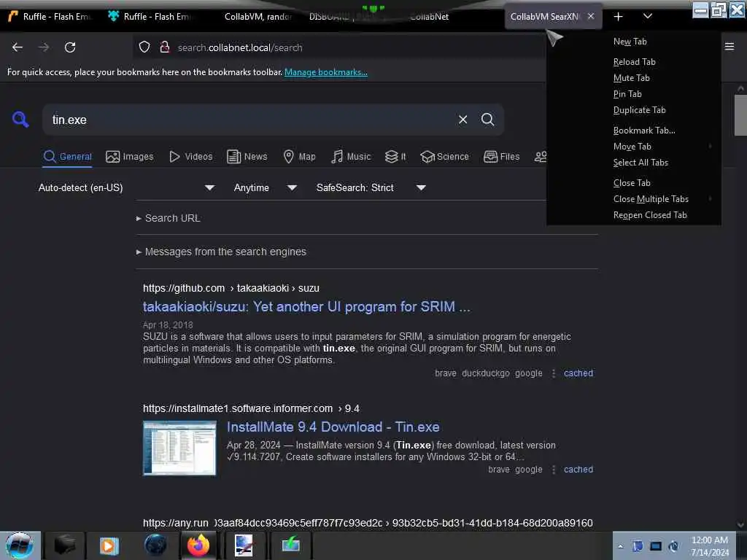747x560 pixels.
Task: Click the InstallMate screenshot thumbnail
Action: [179, 448]
